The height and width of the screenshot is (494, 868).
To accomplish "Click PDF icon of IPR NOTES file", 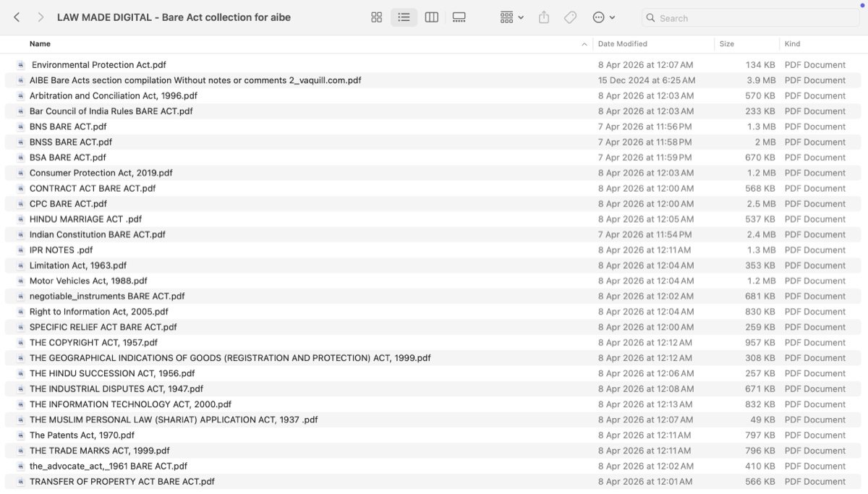I will click(x=21, y=250).
